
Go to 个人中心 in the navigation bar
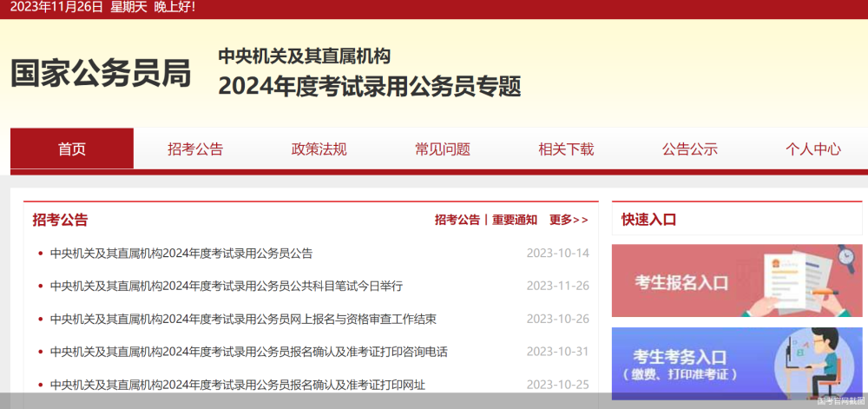coord(813,148)
